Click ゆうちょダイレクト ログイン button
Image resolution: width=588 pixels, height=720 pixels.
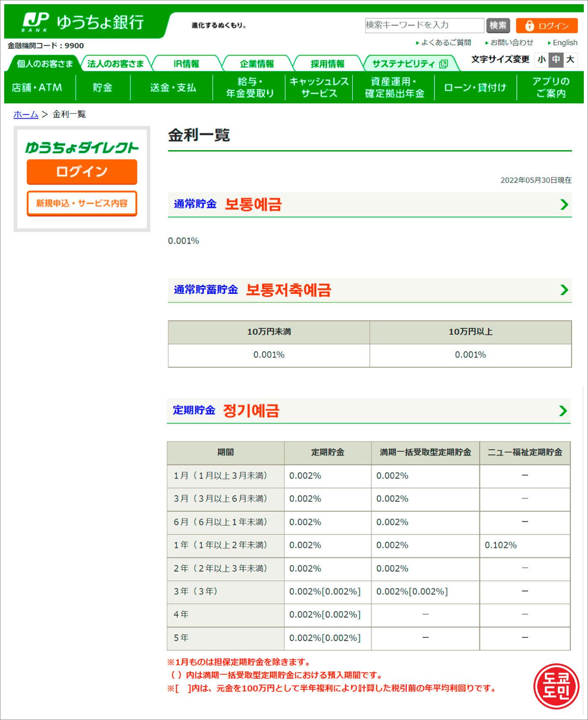(x=82, y=171)
